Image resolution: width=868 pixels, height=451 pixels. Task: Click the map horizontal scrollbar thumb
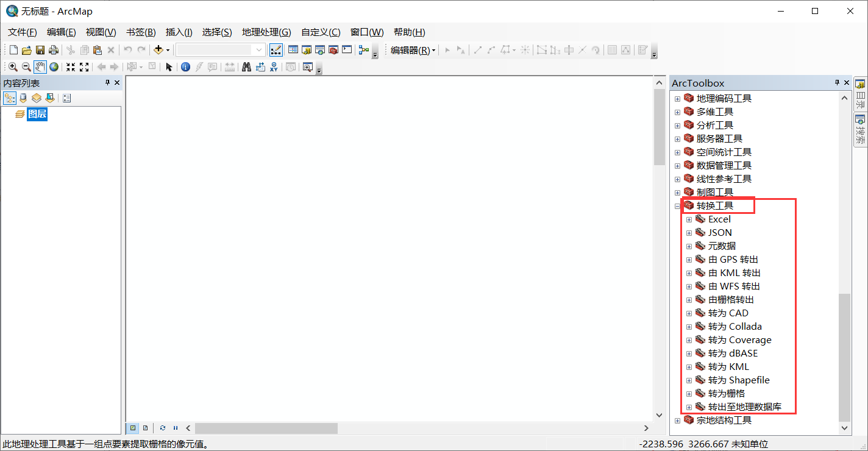(266, 428)
